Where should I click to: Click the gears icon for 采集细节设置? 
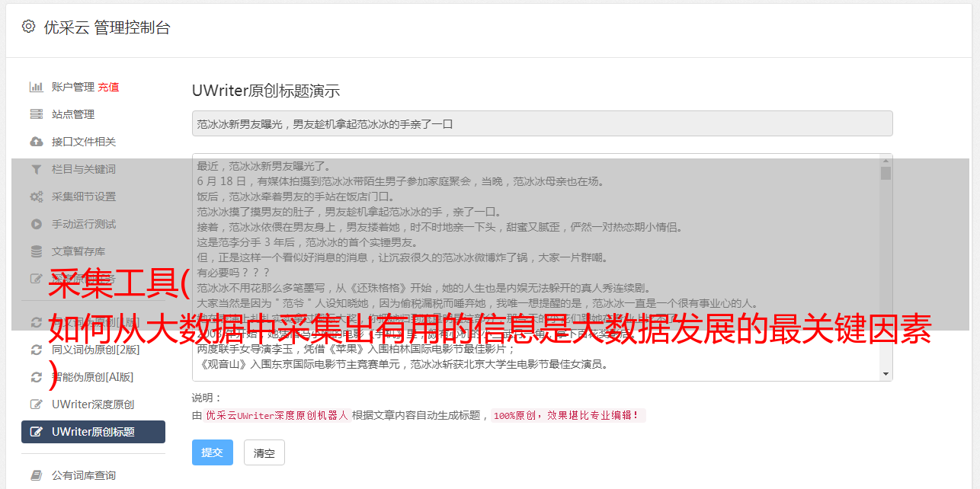36,197
